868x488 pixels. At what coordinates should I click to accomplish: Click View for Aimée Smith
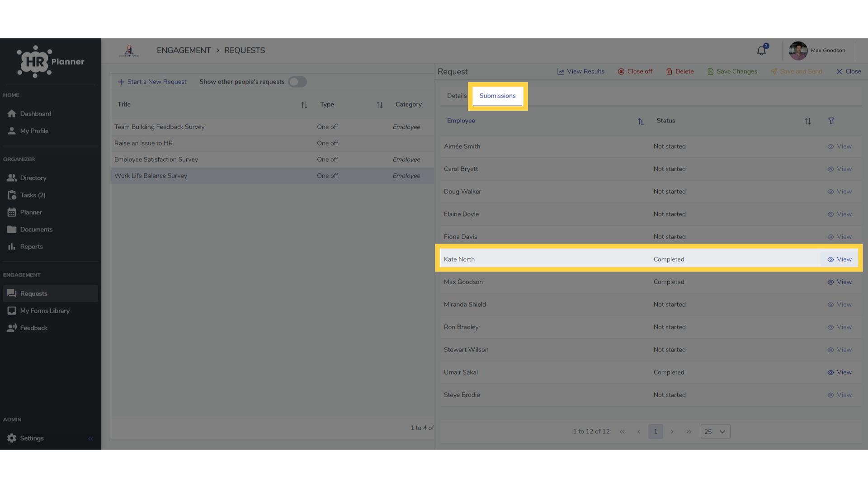[840, 146]
